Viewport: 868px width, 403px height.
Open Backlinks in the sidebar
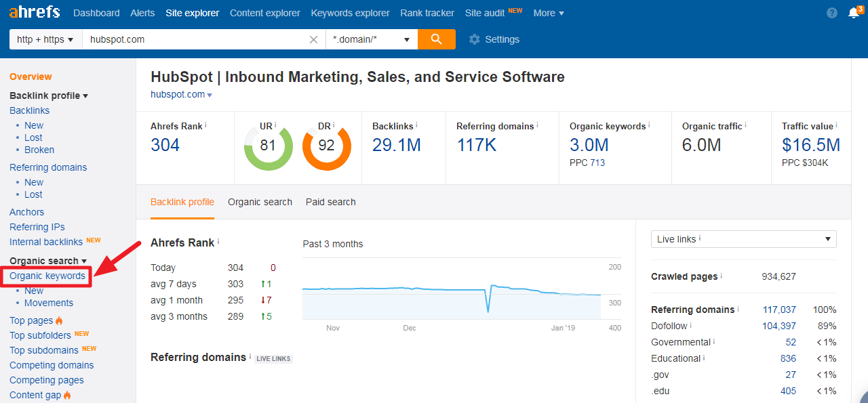29,110
